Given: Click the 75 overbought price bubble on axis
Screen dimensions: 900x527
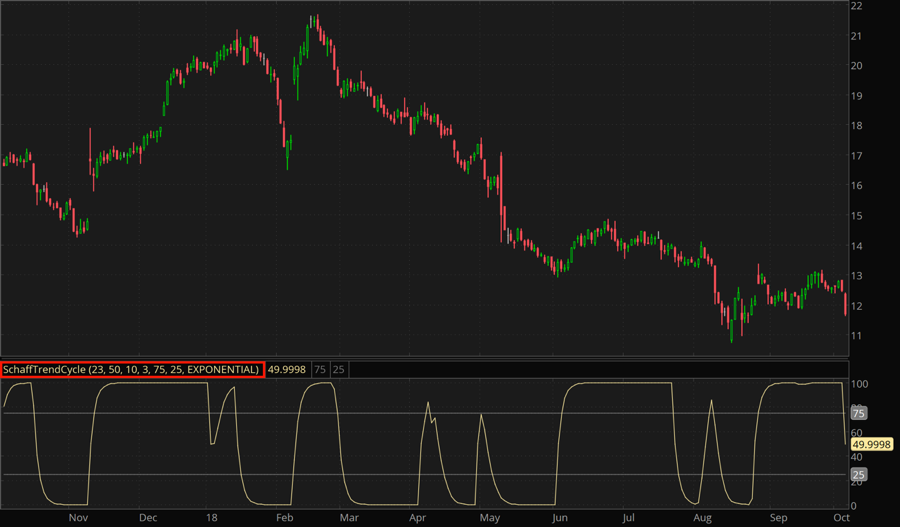Looking at the screenshot, I should point(857,413).
